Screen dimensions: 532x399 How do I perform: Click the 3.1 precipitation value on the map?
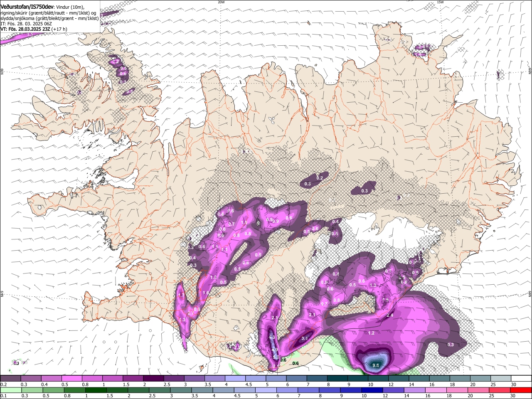point(304,339)
